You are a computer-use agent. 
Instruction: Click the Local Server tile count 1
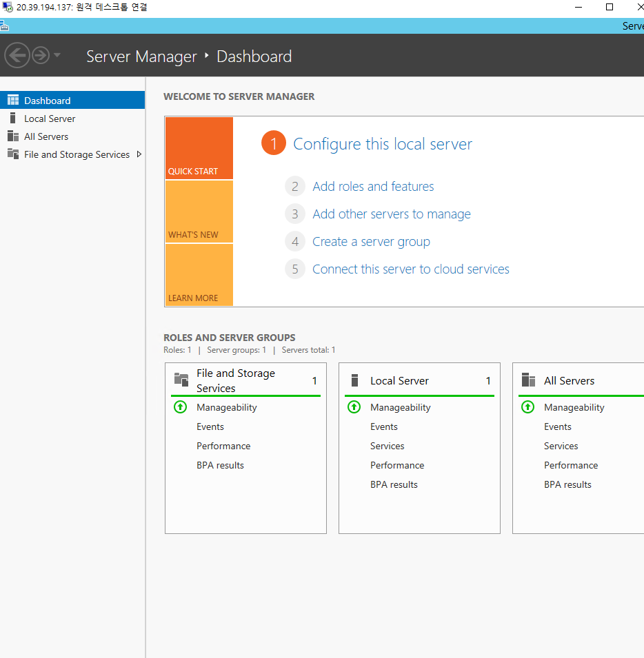click(x=488, y=380)
